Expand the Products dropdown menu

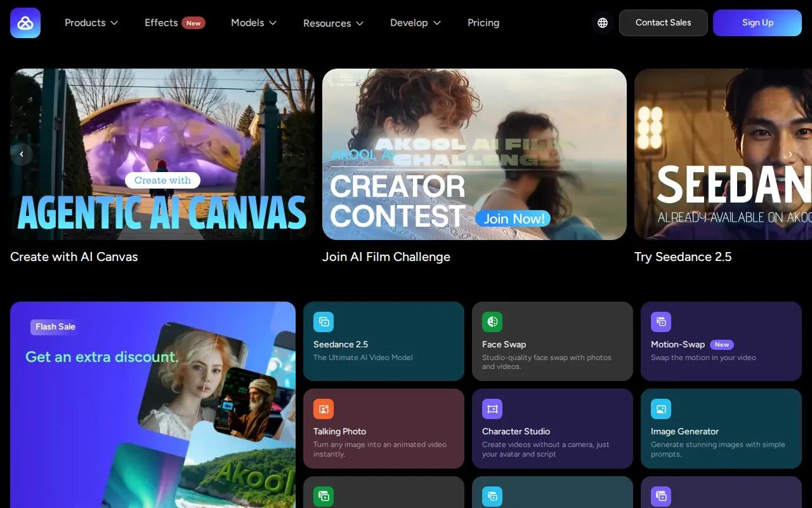pos(91,23)
